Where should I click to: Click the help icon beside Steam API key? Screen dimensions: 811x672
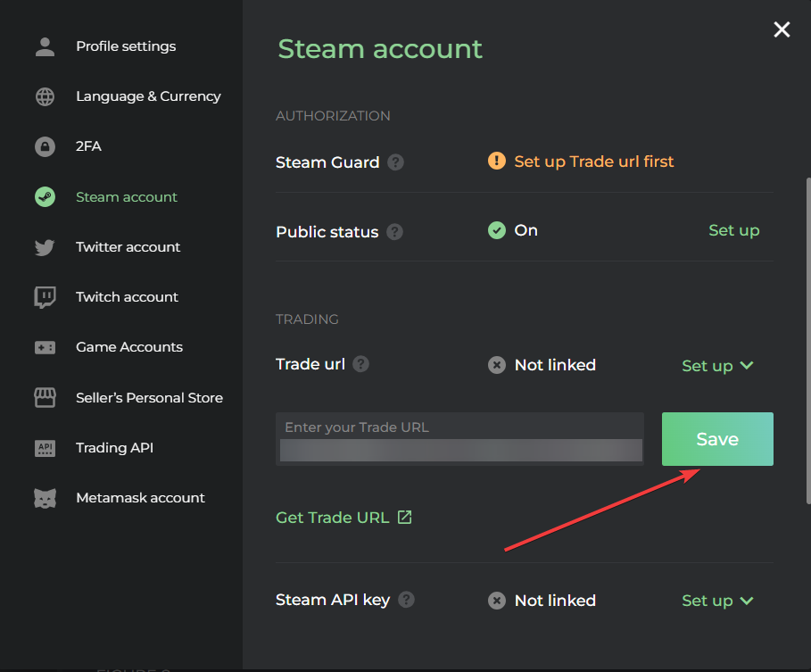(407, 600)
